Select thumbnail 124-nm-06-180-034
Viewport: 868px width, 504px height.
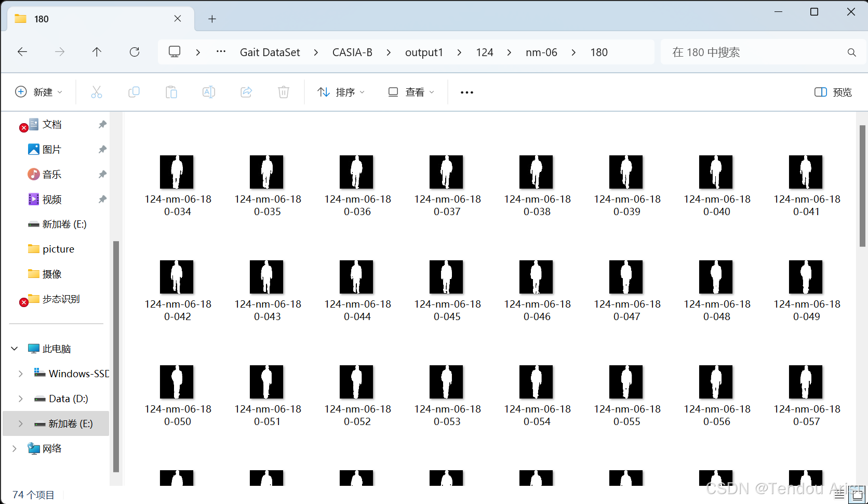pyautogui.click(x=177, y=172)
